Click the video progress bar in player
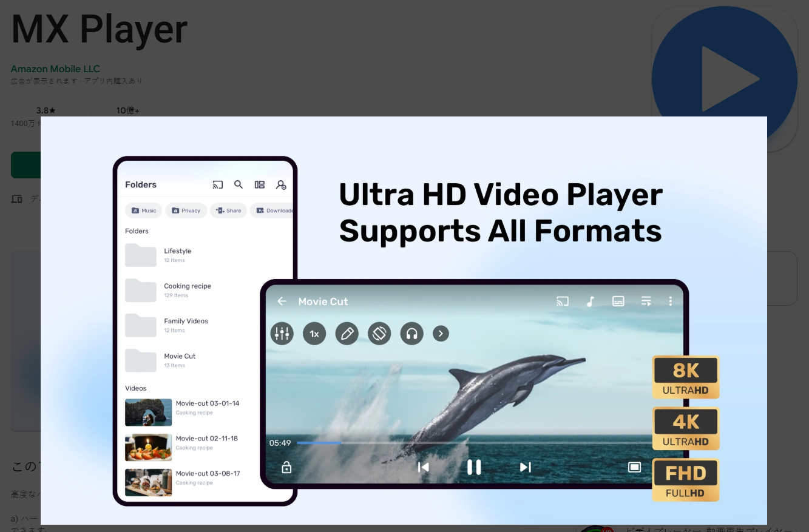The width and height of the screenshot is (809, 532). pos(473,443)
